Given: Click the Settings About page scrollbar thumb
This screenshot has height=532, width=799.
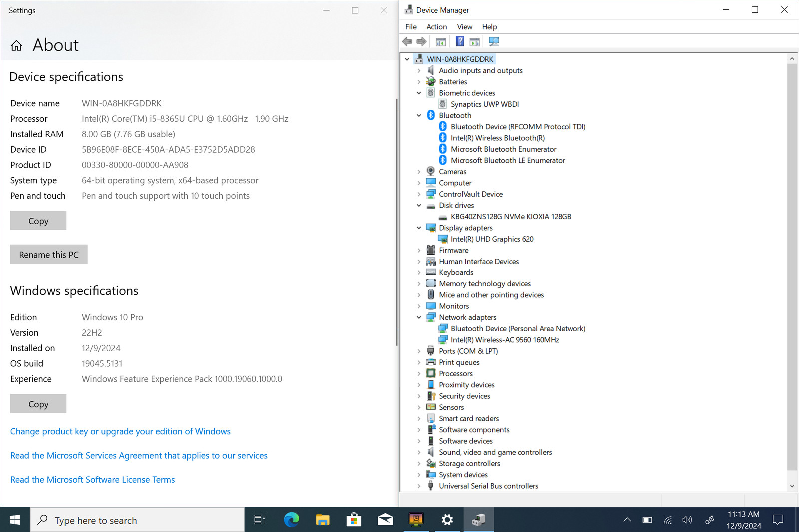Looking at the screenshot, I should point(397,222).
